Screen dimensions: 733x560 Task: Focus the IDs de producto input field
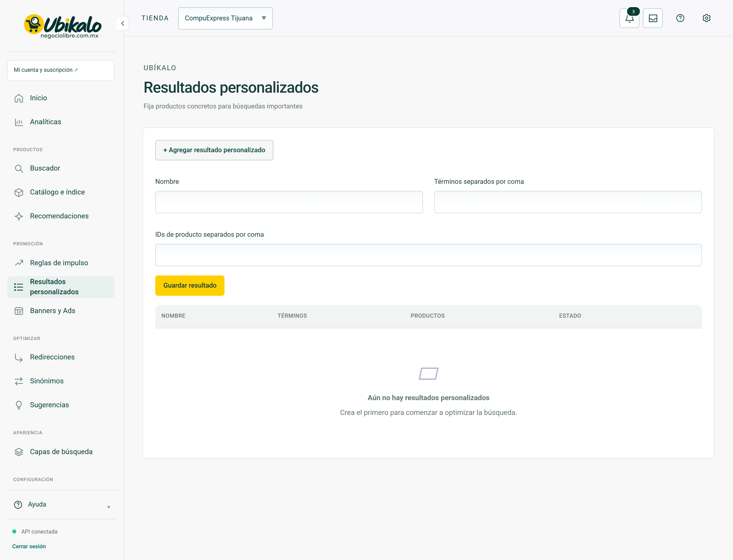(x=428, y=255)
